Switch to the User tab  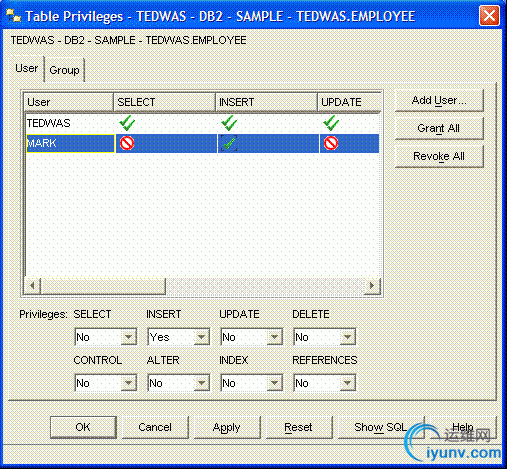click(x=27, y=68)
